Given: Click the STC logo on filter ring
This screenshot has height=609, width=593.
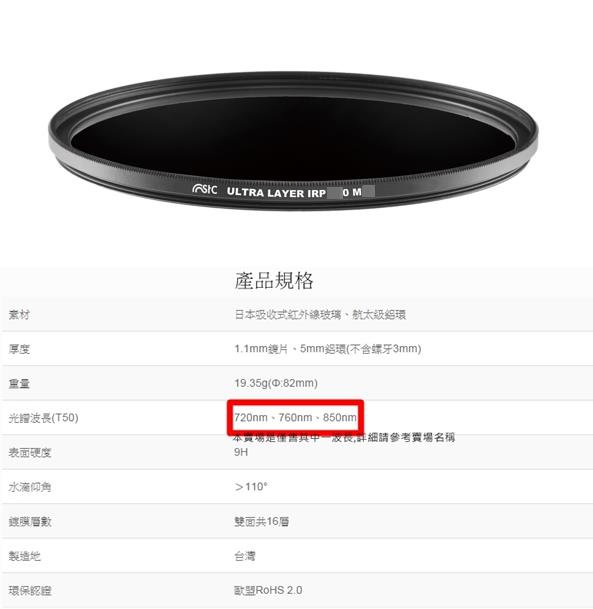Looking at the screenshot, I should (205, 190).
